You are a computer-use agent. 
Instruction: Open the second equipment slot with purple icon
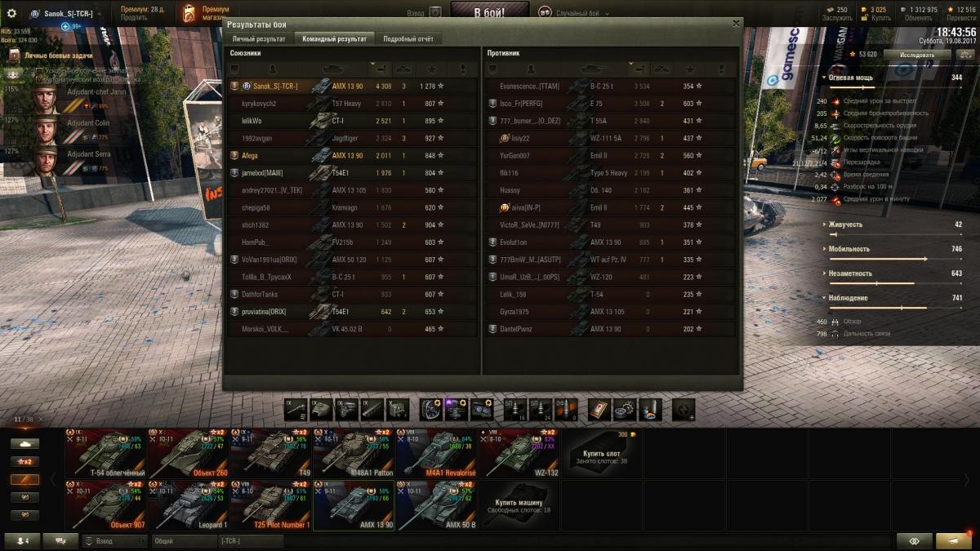457,408
